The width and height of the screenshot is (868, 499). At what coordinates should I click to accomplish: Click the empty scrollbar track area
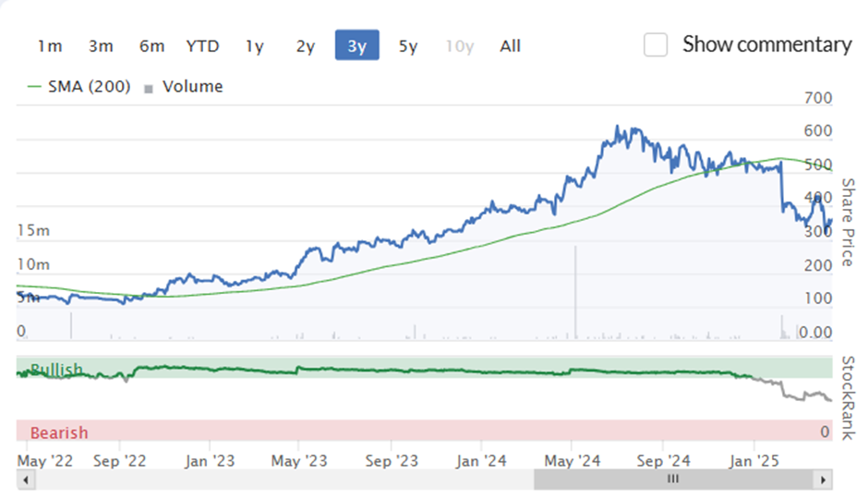point(284,480)
